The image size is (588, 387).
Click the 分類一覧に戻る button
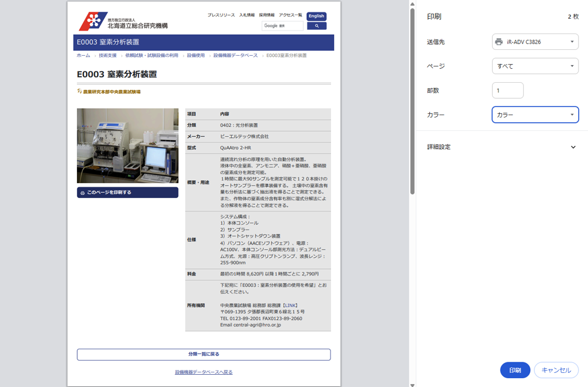tap(203, 355)
